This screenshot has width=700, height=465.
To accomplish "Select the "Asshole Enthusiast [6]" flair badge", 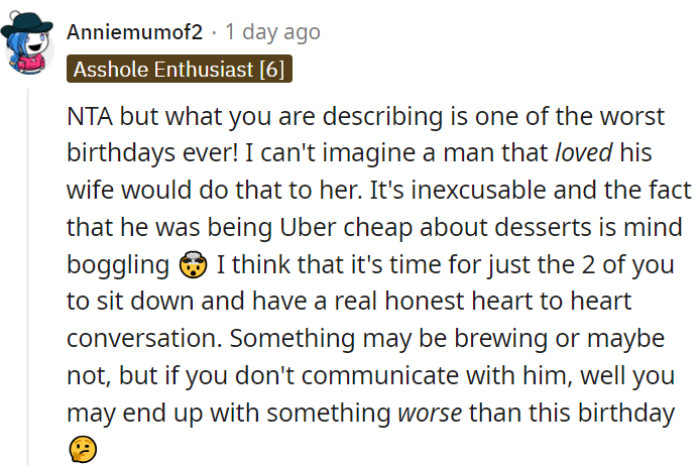I will coord(179,71).
